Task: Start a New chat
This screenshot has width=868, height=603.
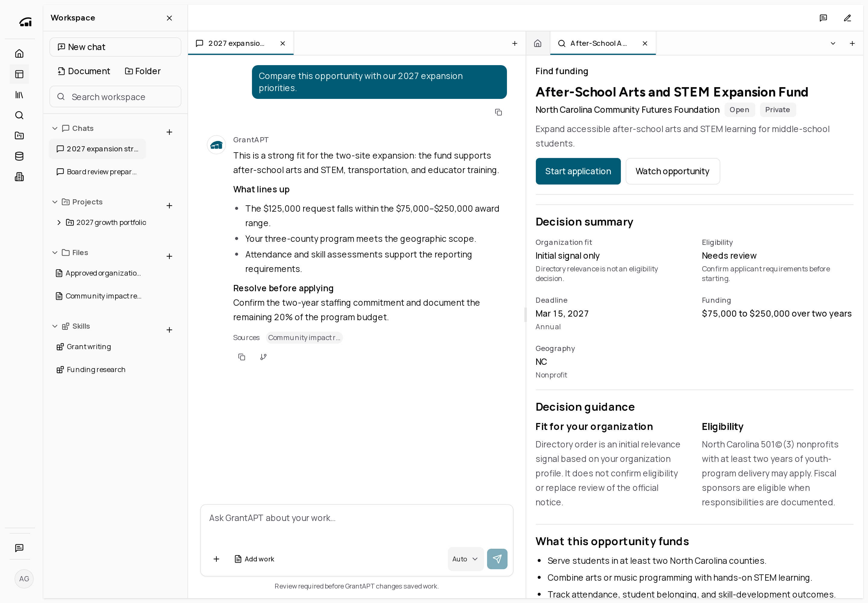Action: (x=115, y=47)
